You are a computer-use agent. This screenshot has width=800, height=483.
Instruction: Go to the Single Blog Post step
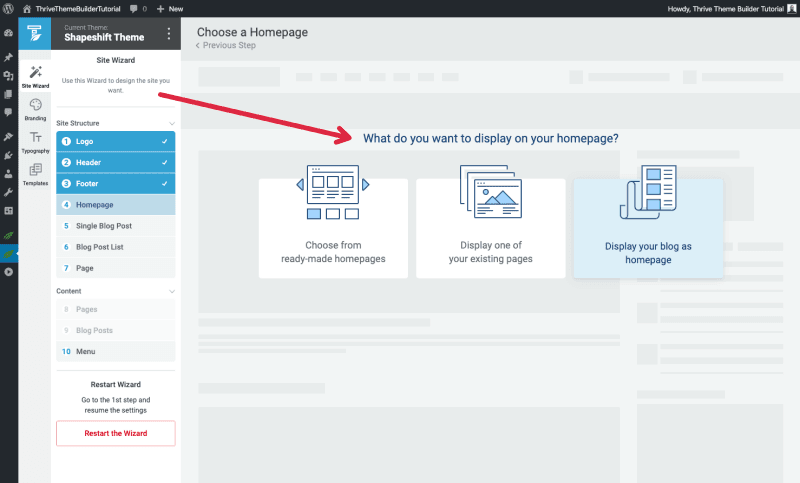115,226
